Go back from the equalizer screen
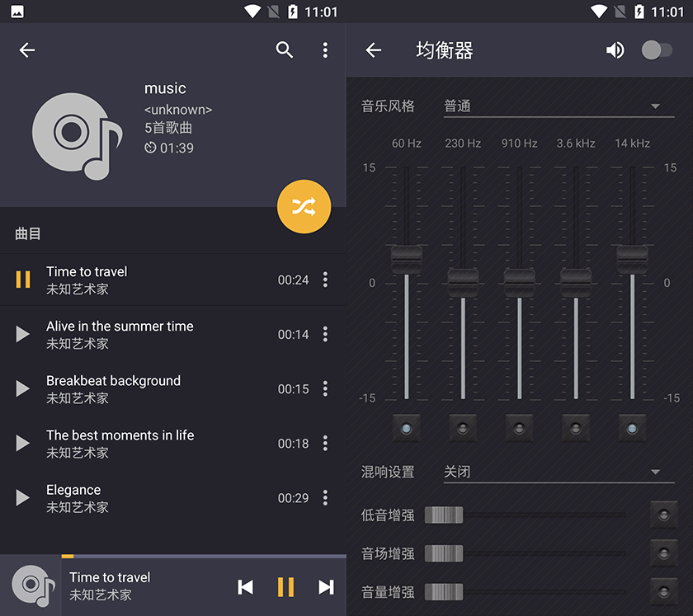 click(374, 50)
